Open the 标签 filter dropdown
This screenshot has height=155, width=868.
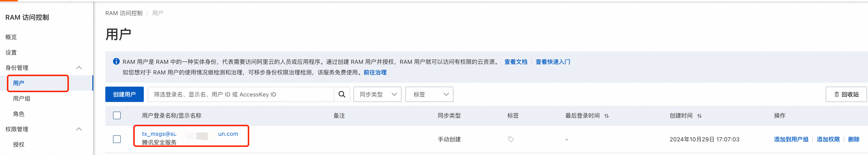coord(429,95)
